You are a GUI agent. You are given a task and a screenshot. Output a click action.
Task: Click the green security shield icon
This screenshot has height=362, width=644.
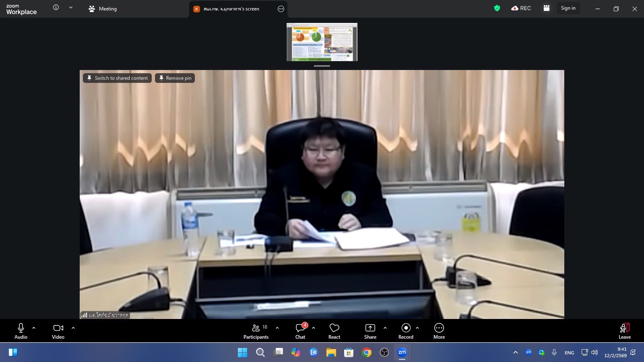pos(497,8)
